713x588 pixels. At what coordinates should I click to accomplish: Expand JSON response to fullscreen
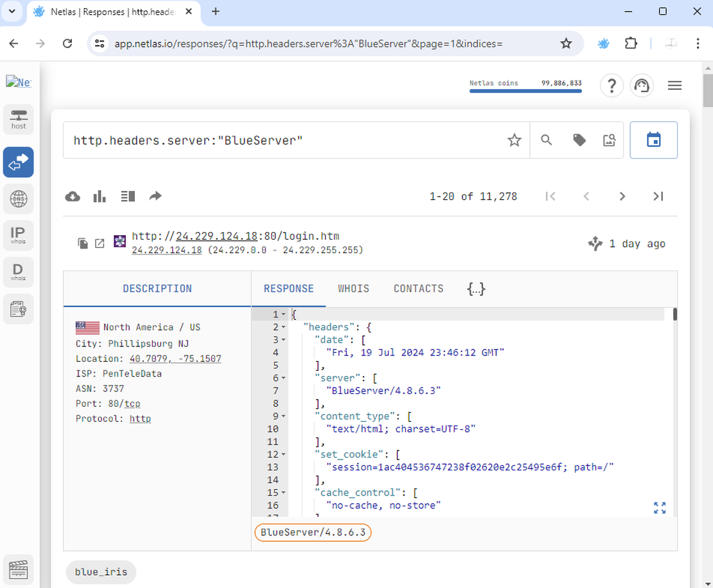(x=660, y=508)
